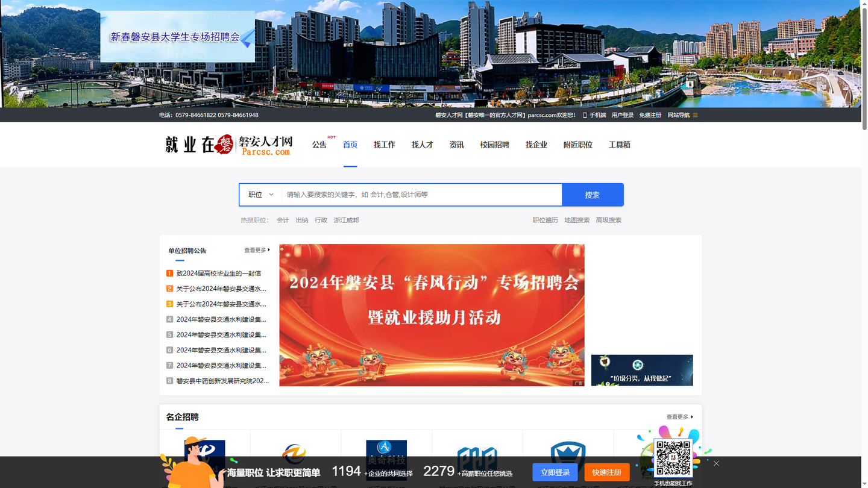Click the 用户登录 link
The height and width of the screenshot is (488, 868).
point(623,115)
